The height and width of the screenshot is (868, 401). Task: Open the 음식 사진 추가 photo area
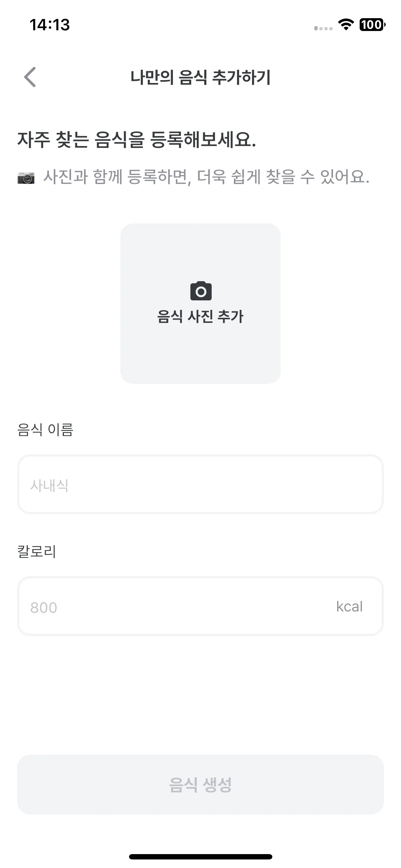[x=200, y=304]
